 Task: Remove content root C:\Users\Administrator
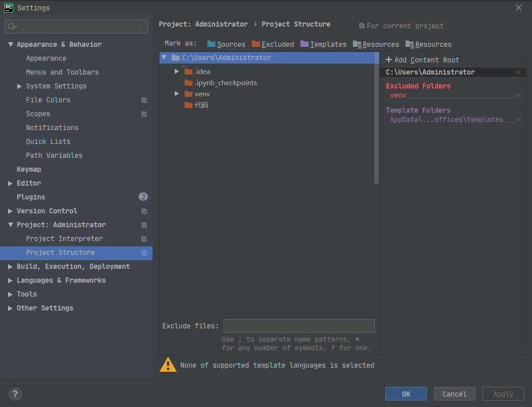(x=519, y=72)
